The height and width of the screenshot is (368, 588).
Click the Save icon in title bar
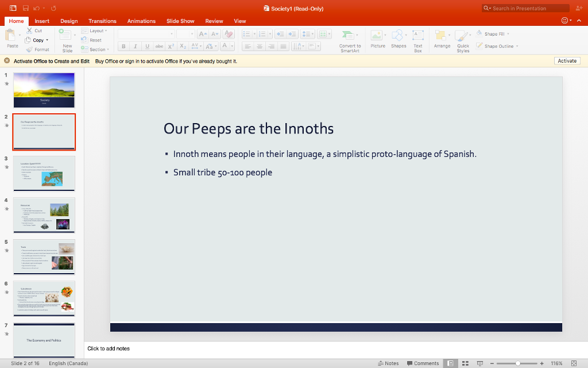click(26, 8)
